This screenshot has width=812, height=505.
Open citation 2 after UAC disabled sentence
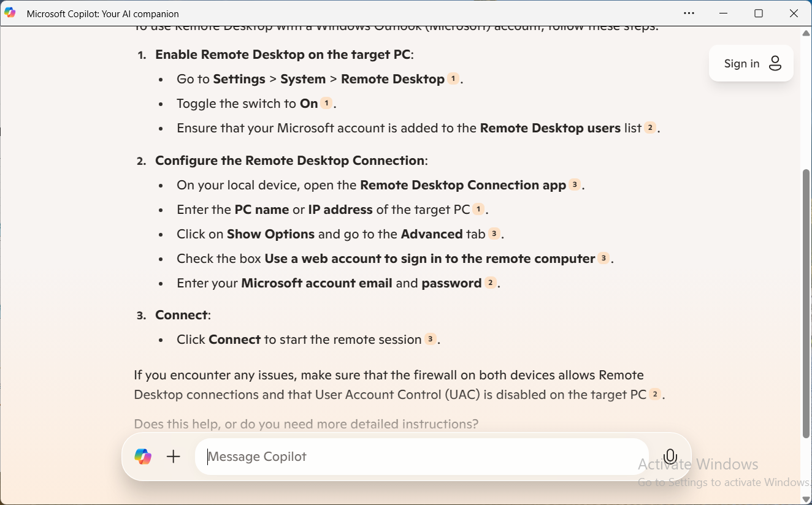click(x=655, y=394)
